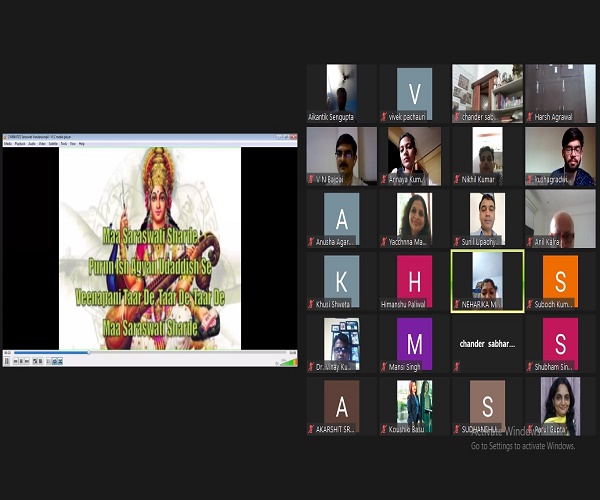Select Yachnna Ma's video tile

[x=414, y=218]
